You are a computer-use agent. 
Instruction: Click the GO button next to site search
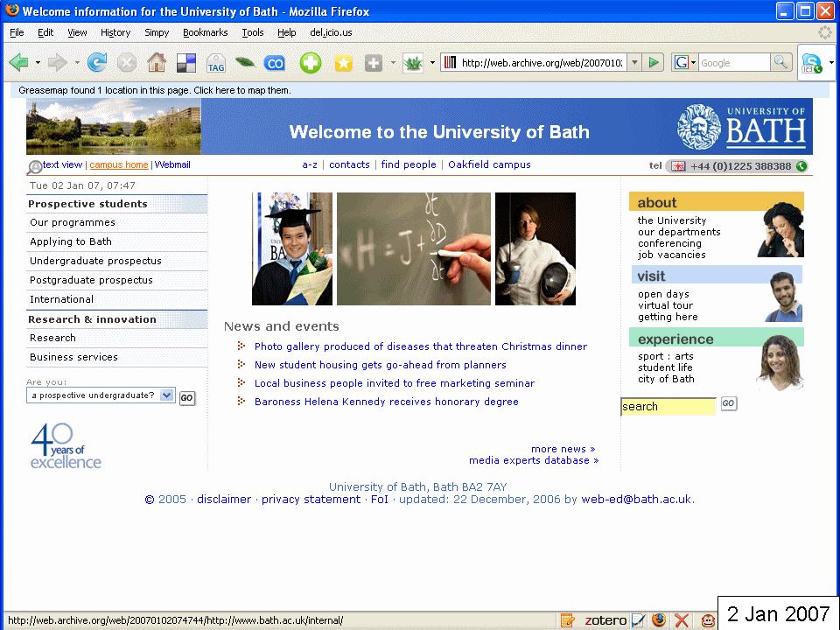pos(728,403)
